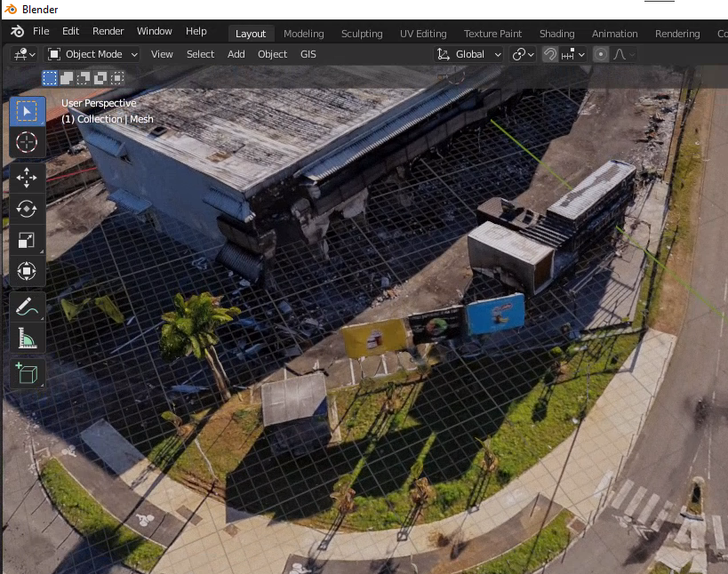This screenshot has width=728, height=574.
Task: Switch to the Sculpting workspace tab
Action: [362, 34]
